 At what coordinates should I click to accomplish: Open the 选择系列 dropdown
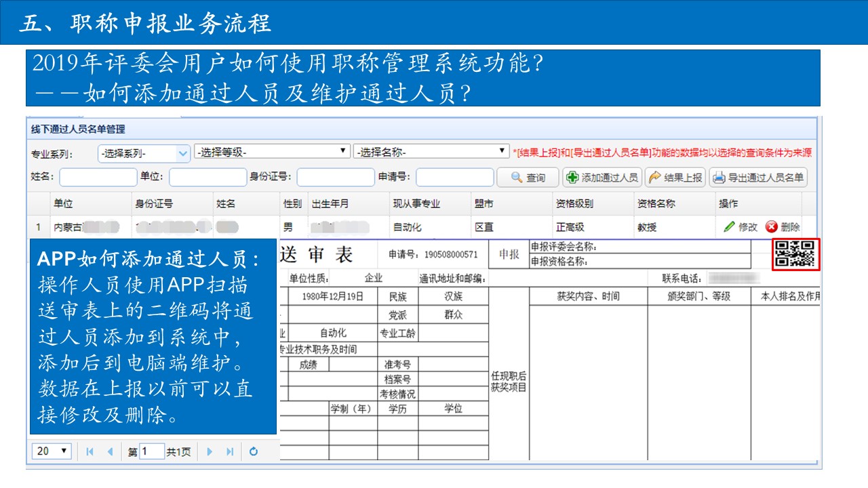(144, 154)
